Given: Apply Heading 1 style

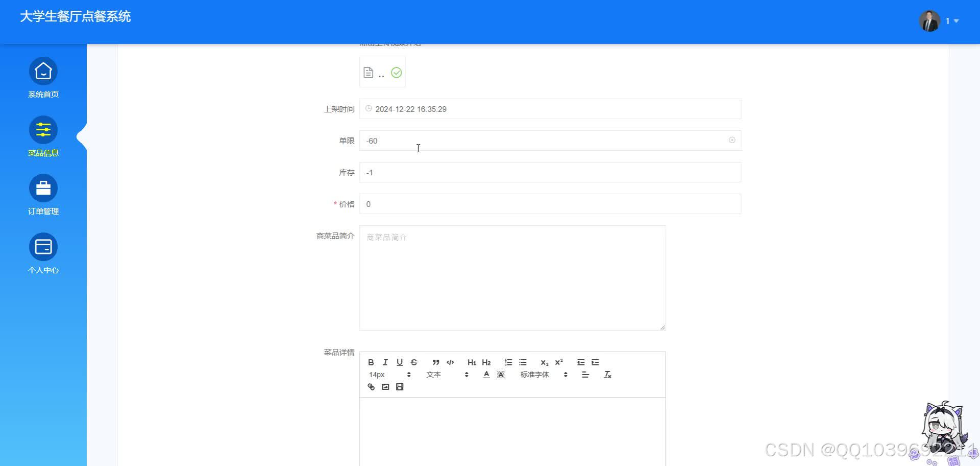Looking at the screenshot, I should click(x=472, y=362).
